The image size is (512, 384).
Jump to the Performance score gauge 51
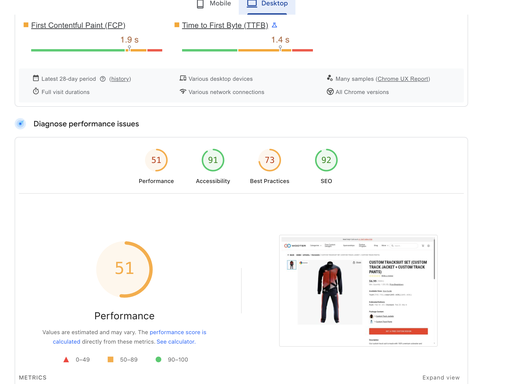tap(156, 166)
